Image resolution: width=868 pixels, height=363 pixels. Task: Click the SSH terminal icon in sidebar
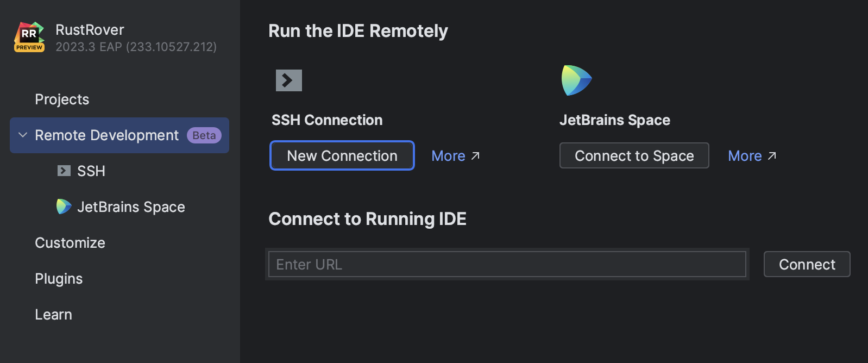click(x=64, y=171)
